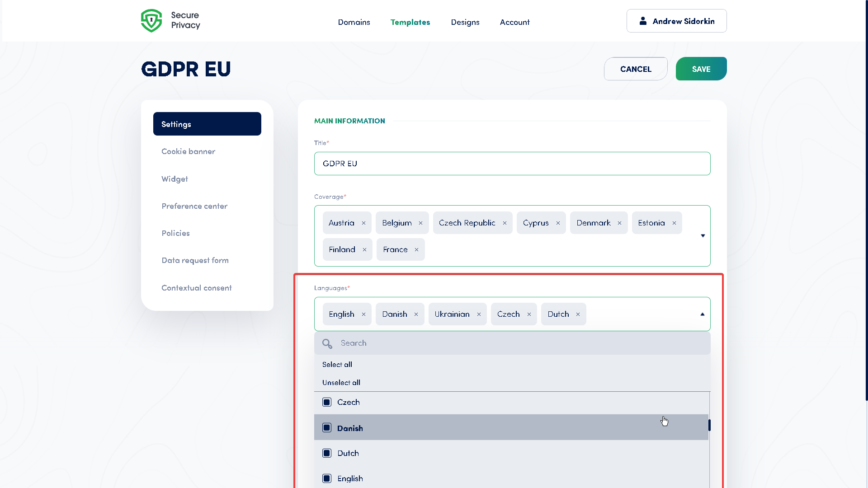Save the GDPR EU template
868x488 pixels.
tap(701, 69)
